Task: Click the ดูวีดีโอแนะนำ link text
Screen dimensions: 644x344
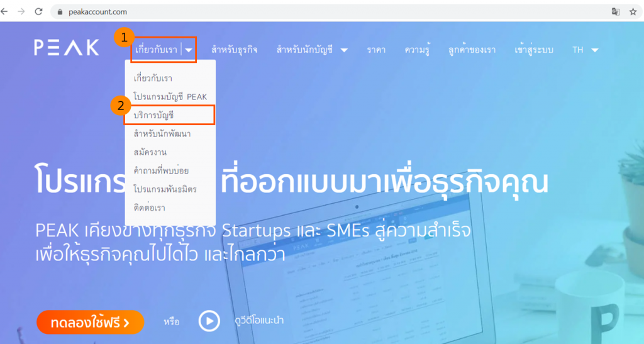Action: point(259,320)
